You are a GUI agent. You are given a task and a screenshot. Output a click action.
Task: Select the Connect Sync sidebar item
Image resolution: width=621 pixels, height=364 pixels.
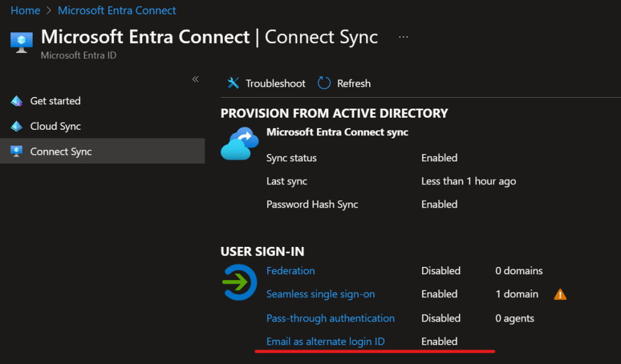pos(61,152)
